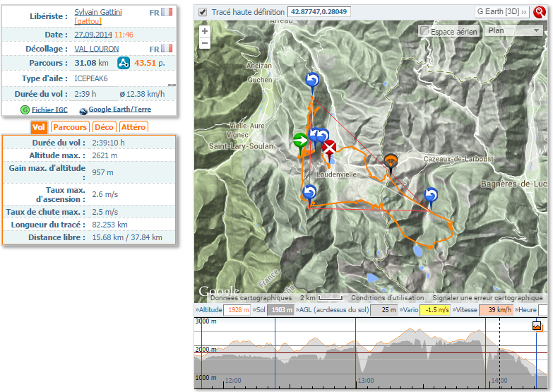Click the easternmost blue turnpoint marker
553x392 pixels.
coord(431,198)
